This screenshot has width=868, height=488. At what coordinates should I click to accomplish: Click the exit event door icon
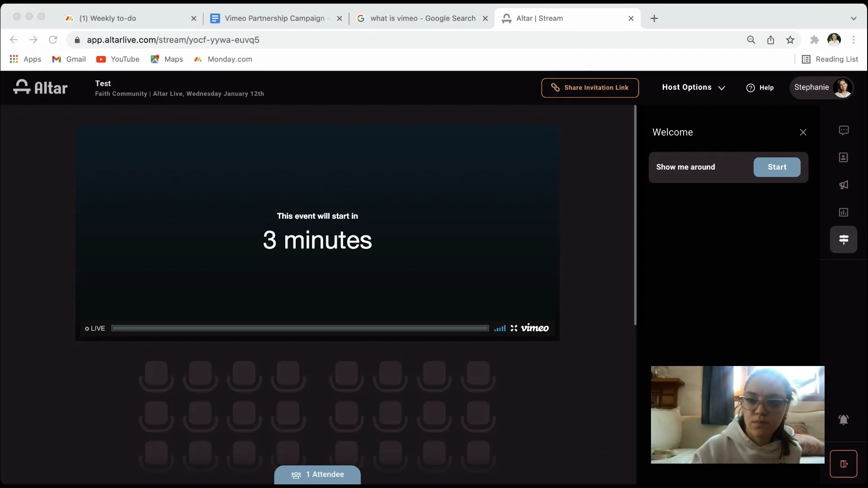click(x=844, y=464)
